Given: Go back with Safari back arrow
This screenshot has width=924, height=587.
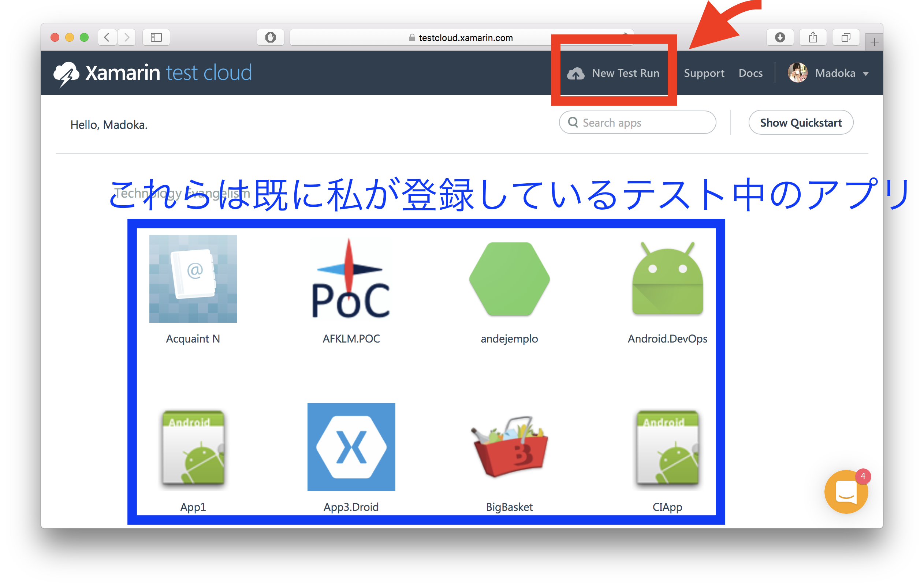Looking at the screenshot, I should [107, 37].
